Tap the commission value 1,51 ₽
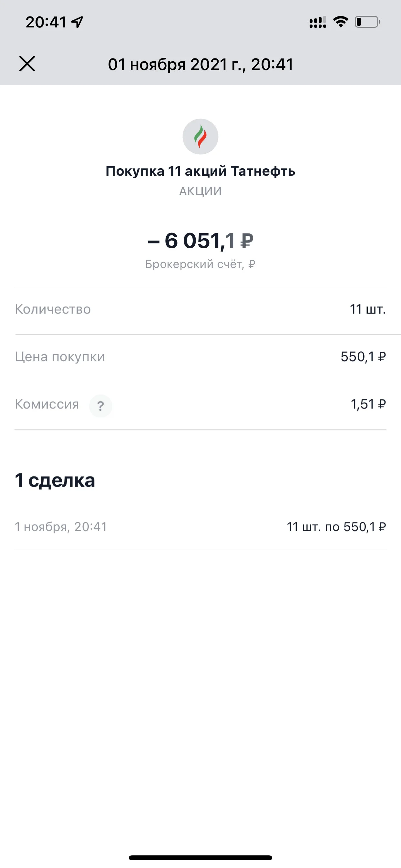This screenshot has height=868, width=401. tap(368, 404)
